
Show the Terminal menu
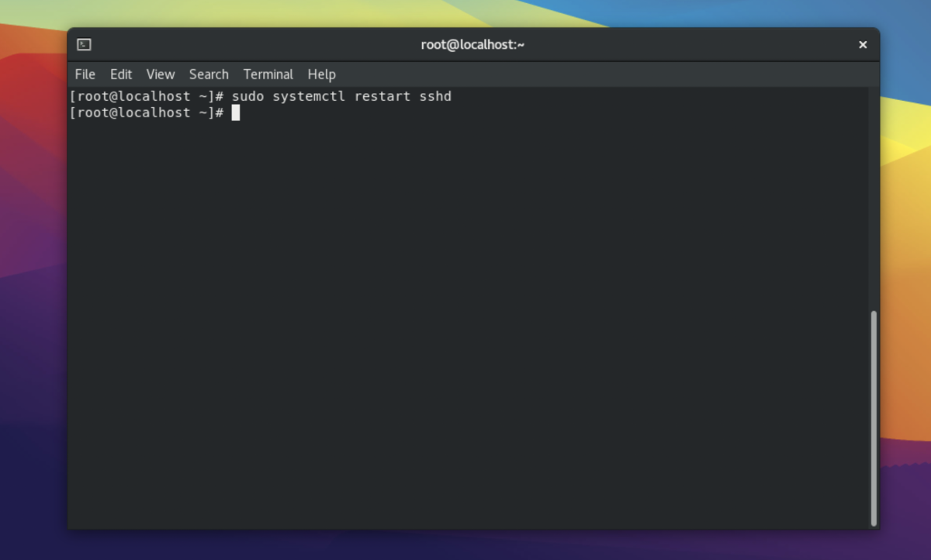(268, 74)
